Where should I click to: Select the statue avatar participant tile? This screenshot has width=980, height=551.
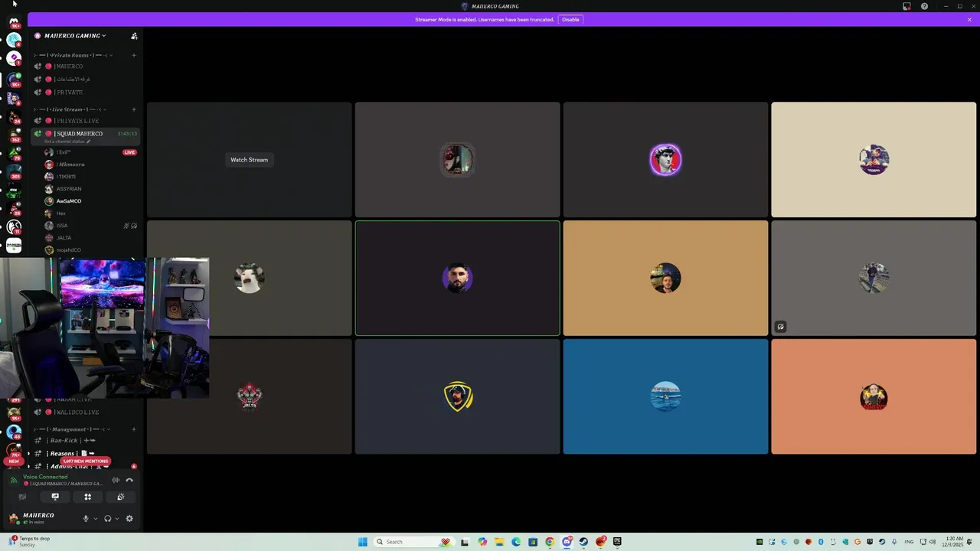(665, 160)
